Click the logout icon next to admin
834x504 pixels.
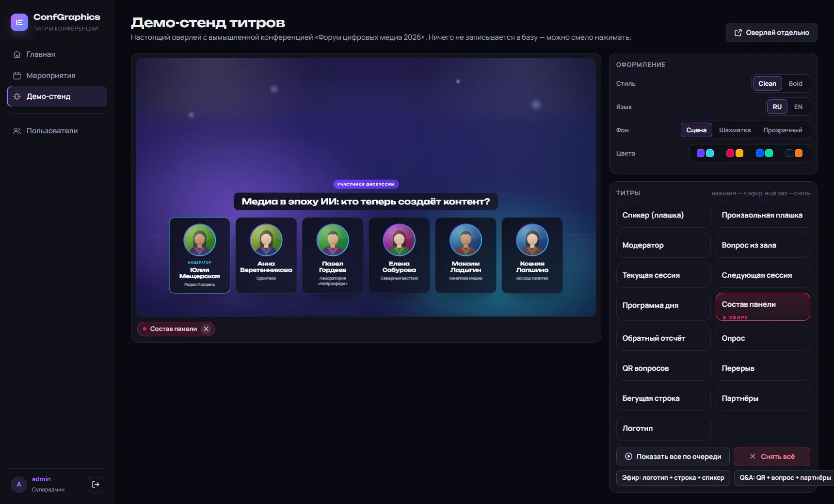pyautogui.click(x=96, y=484)
